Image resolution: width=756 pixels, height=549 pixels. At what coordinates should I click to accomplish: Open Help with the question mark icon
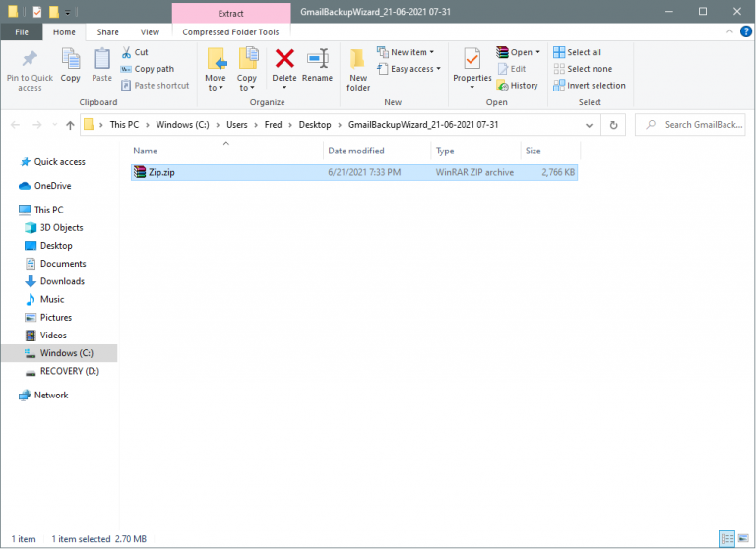(746, 31)
